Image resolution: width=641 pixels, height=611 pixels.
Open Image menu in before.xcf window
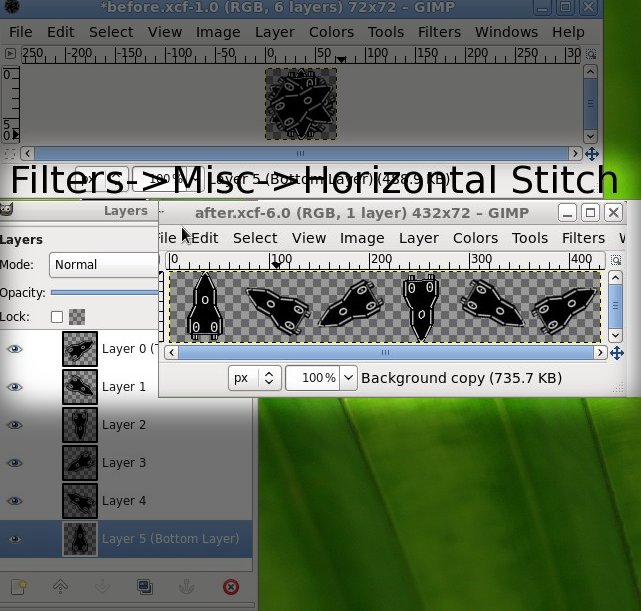point(218,32)
